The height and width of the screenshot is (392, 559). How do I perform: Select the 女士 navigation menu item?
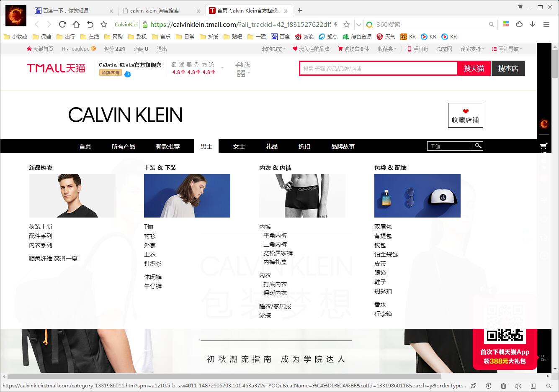point(239,146)
